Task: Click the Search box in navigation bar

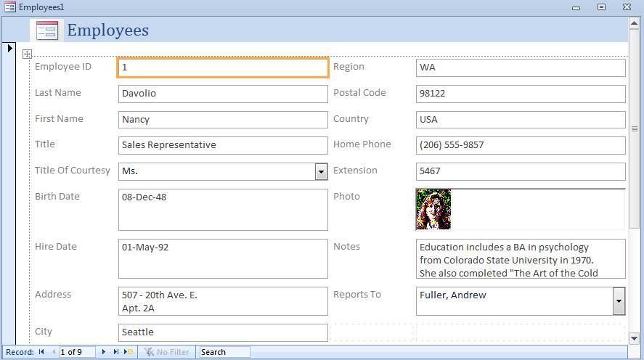Action: tap(224, 352)
